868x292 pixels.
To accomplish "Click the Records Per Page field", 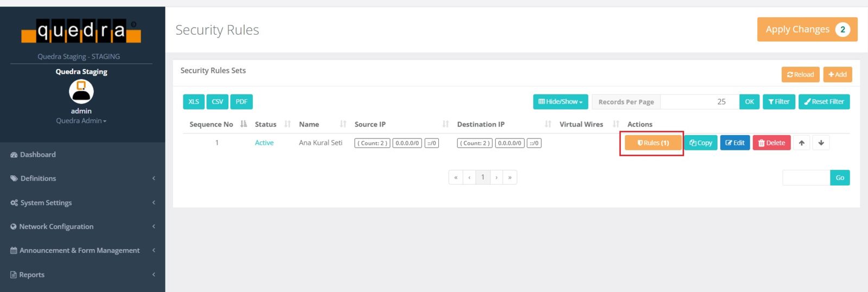I will tap(699, 101).
